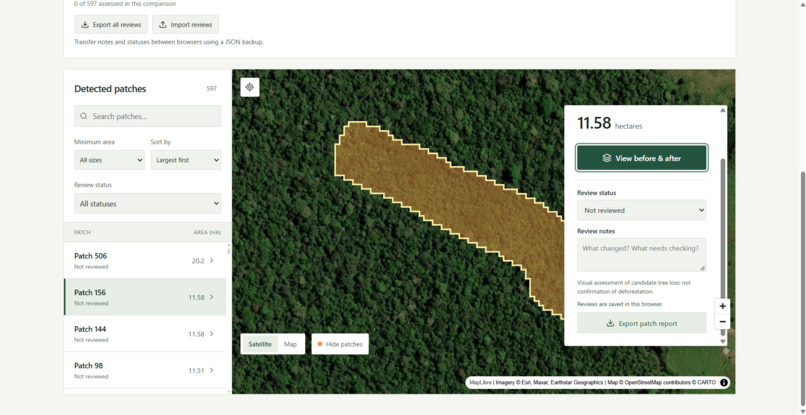This screenshot has width=806, height=415.
Task: Switch the basemap to Satellite
Action: pos(260,344)
